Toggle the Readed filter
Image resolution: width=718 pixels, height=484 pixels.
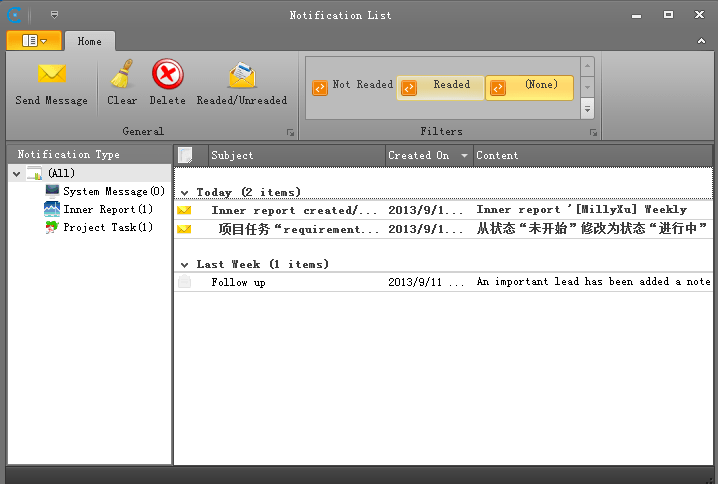pos(441,87)
